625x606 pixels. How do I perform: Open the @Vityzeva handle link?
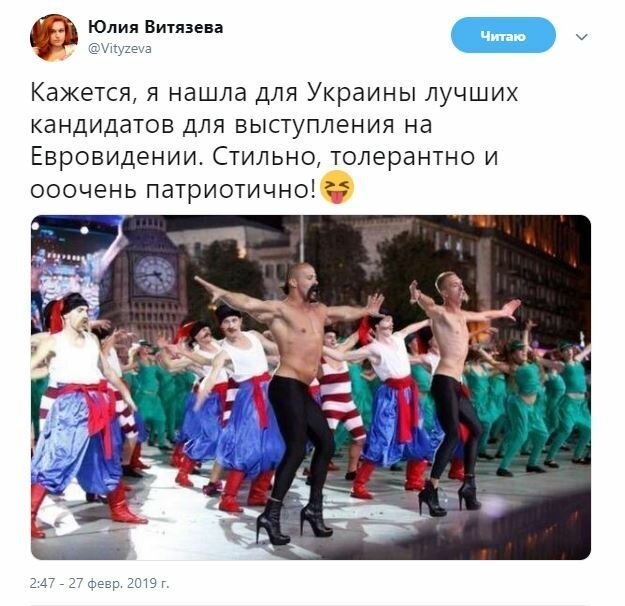click(x=120, y=49)
